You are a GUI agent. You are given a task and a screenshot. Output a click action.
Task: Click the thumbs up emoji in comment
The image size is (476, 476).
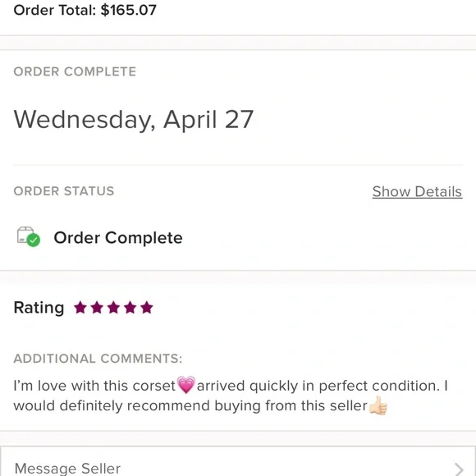(x=378, y=405)
